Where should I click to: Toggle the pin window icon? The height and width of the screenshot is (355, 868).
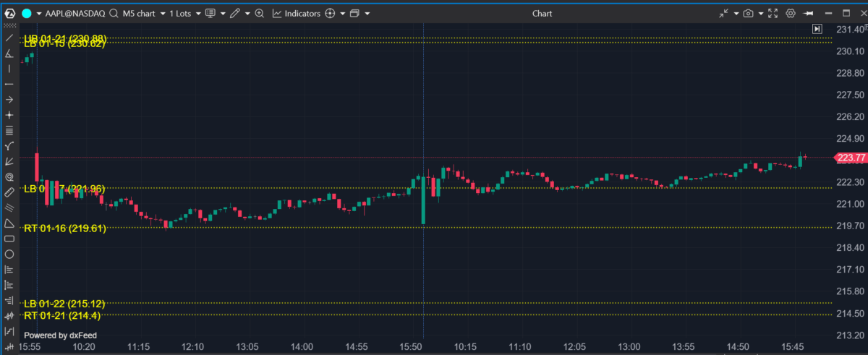pos(809,13)
